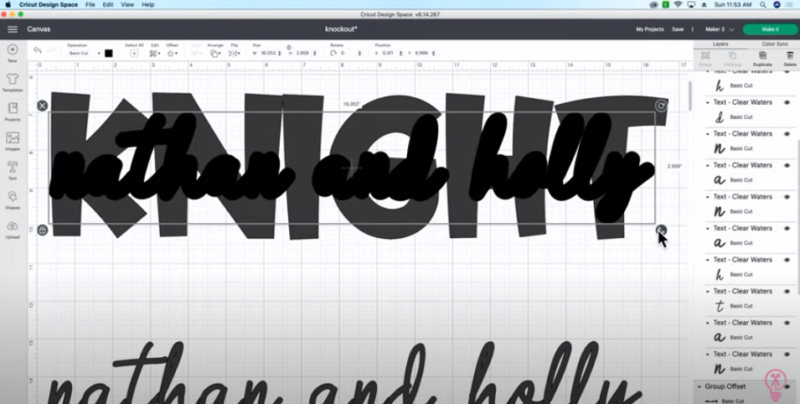Click the green Make It button
Screen dimensions: 800x404
770,30
